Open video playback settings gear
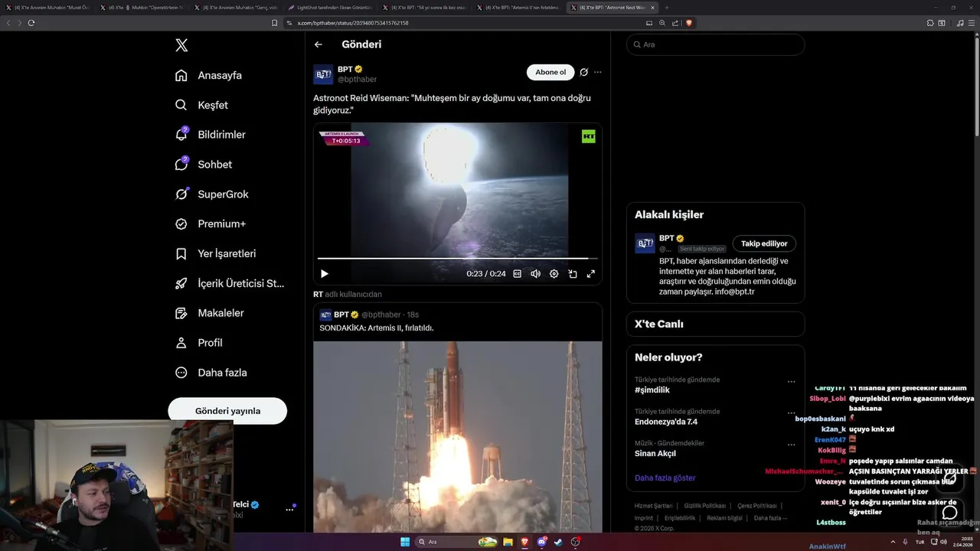The image size is (980, 551). [x=554, y=274]
